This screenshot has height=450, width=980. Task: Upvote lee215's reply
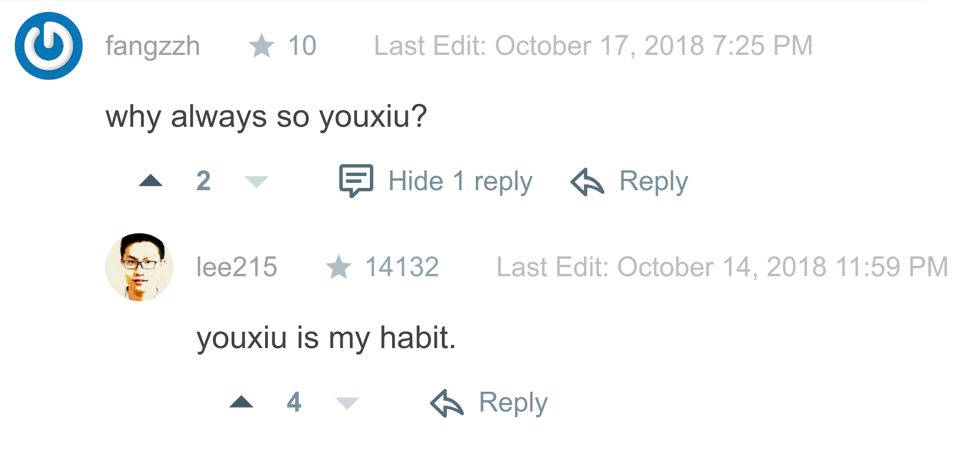click(241, 402)
